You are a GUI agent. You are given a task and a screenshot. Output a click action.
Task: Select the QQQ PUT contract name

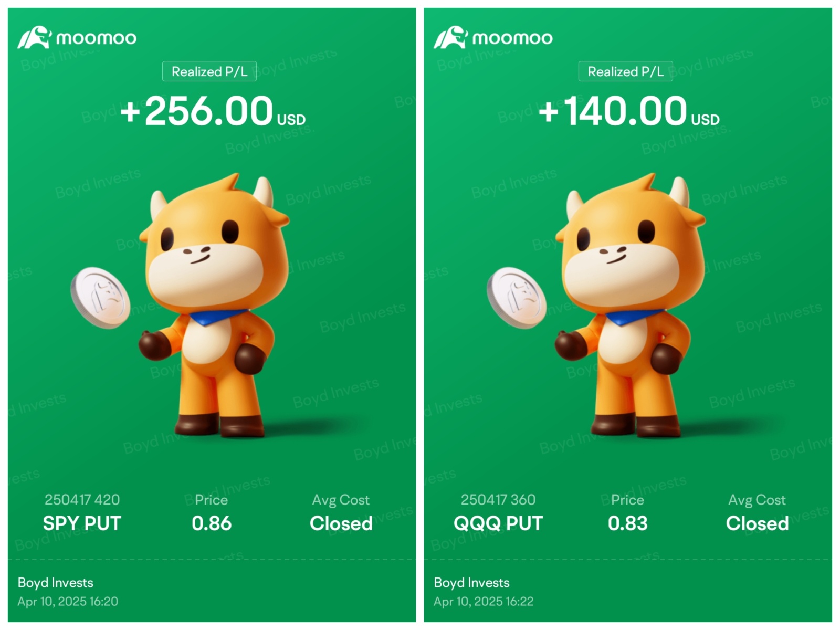[x=498, y=523]
